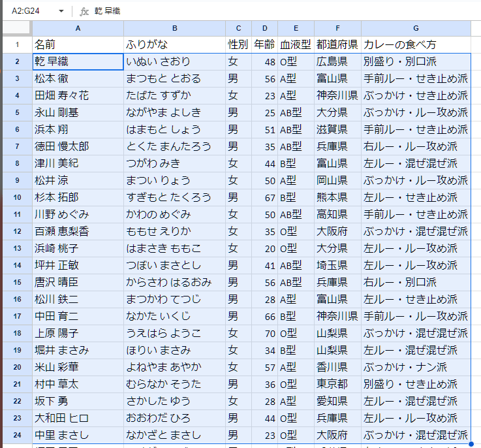481x448 pixels.
Task: Click the blue fill handle at selection corner
Action: click(471, 443)
